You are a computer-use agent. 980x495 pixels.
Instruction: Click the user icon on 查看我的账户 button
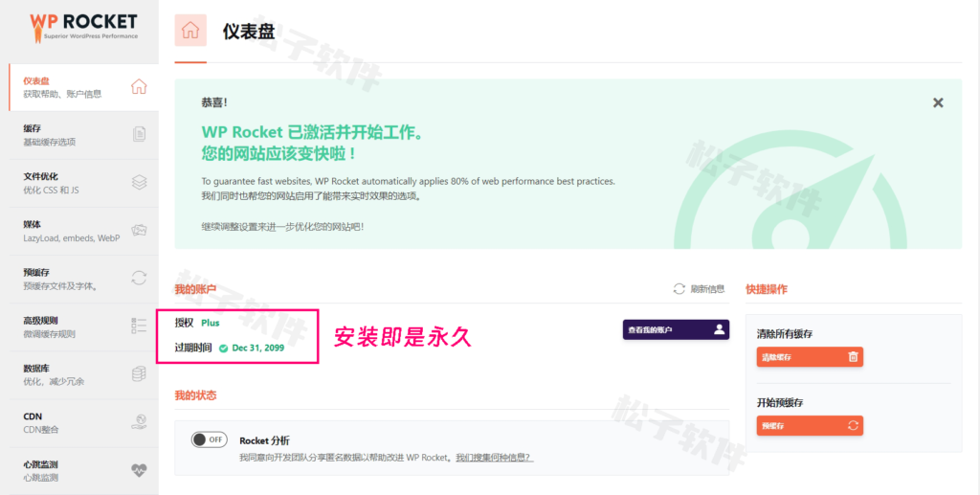coord(719,329)
